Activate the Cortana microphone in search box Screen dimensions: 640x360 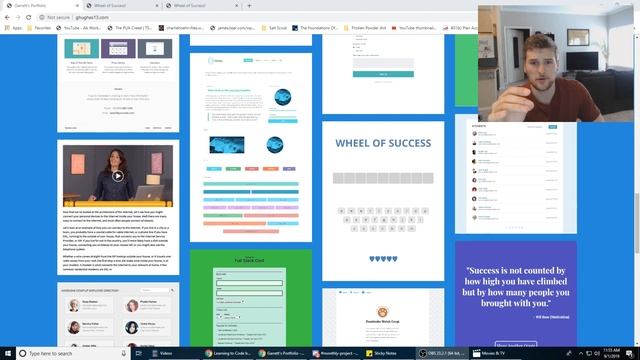[x=124, y=353]
